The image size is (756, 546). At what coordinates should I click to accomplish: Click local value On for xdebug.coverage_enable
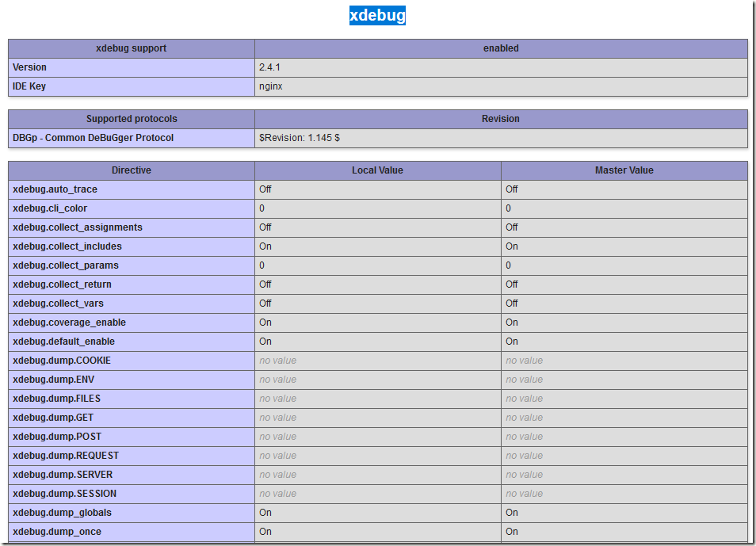tap(265, 323)
